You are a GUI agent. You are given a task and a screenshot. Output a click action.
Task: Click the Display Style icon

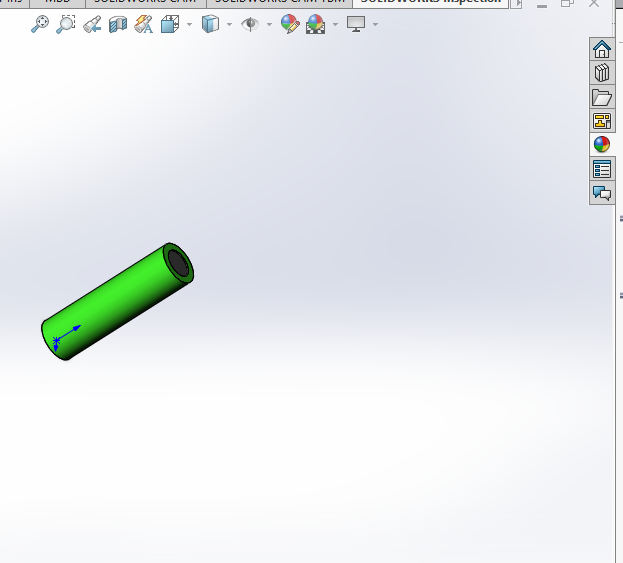pos(211,24)
